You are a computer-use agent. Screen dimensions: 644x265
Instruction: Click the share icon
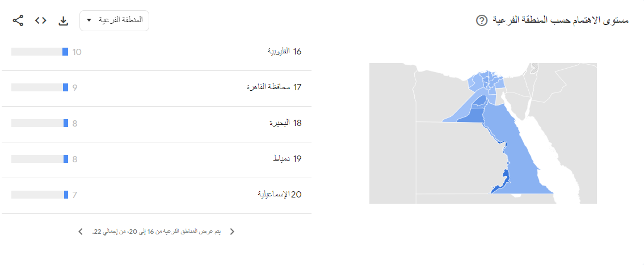[18, 21]
